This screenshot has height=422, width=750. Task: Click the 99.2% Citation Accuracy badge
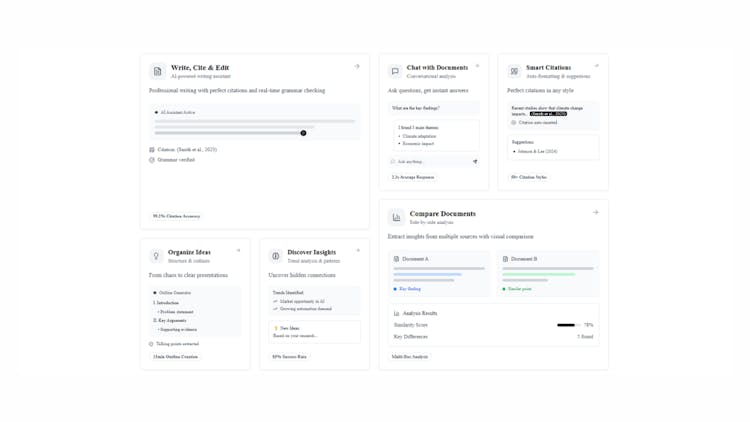(x=176, y=216)
